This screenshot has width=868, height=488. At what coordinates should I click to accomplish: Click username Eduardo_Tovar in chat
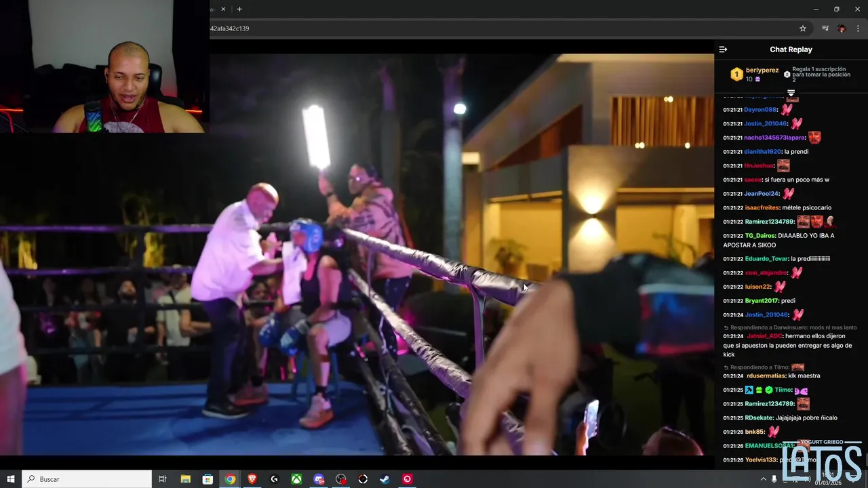click(766, 259)
